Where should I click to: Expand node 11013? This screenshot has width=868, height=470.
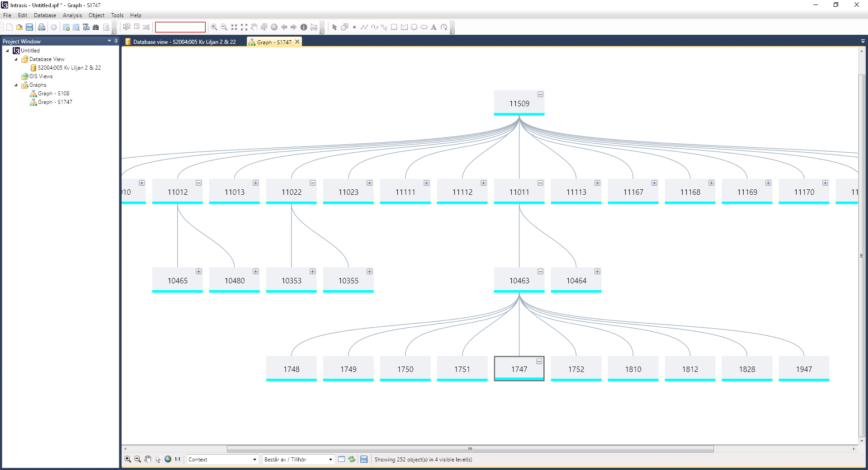tap(255, 183)
